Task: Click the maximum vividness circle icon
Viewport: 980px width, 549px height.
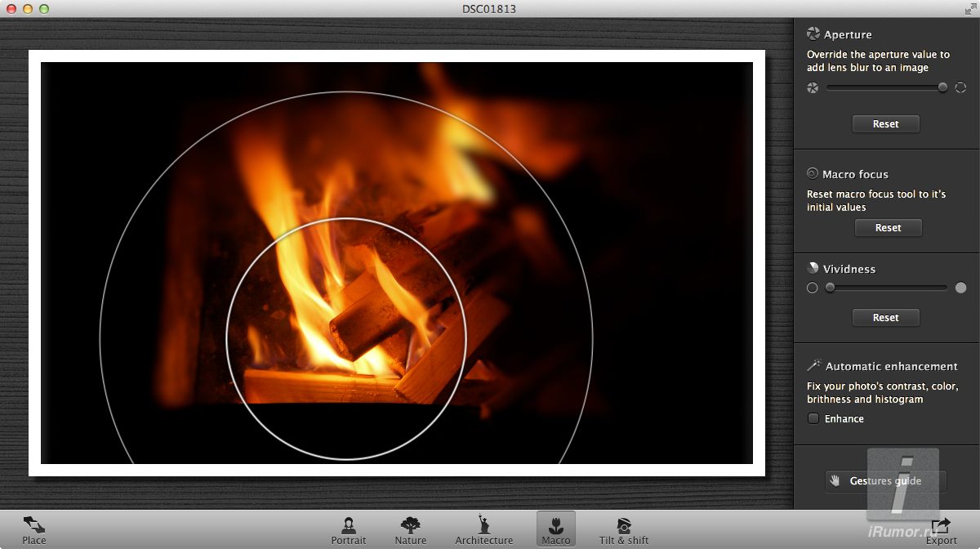Action: pos(960,288)
